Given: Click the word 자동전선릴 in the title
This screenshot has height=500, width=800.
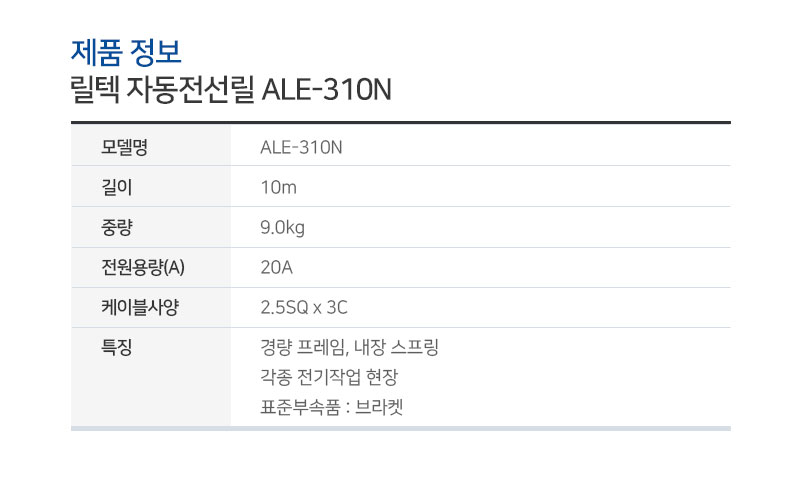Looking at the screenshot, I should click(x=190, y=90).
